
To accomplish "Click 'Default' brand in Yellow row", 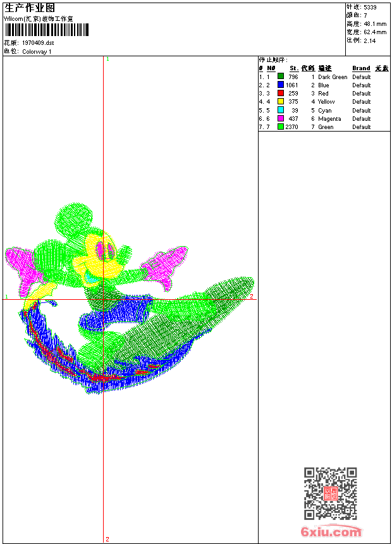I will coord(361,102).
